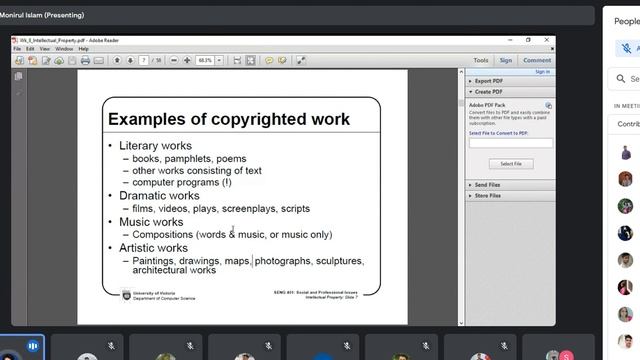Open the Help menu
Viewport: 640px width, 360px height.
pos(83,49)
